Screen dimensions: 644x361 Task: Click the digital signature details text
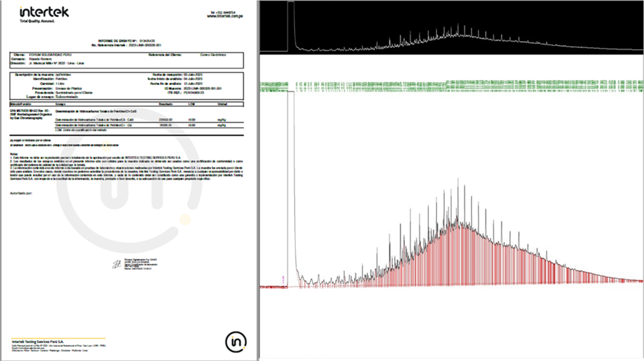click(x=141, y=264)
